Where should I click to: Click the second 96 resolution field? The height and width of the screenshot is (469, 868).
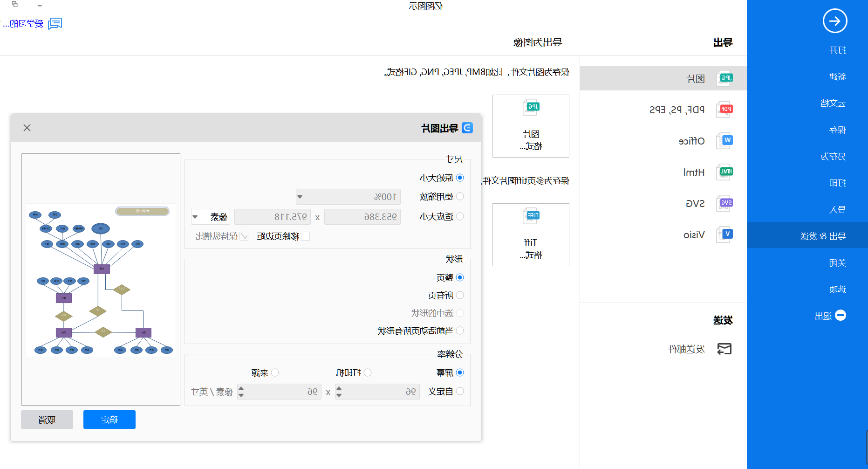click(x=280, y=392)
